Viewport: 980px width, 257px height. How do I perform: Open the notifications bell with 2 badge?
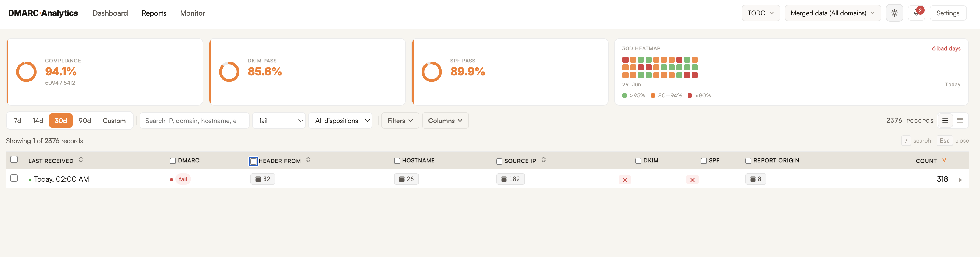pos(917,13)
